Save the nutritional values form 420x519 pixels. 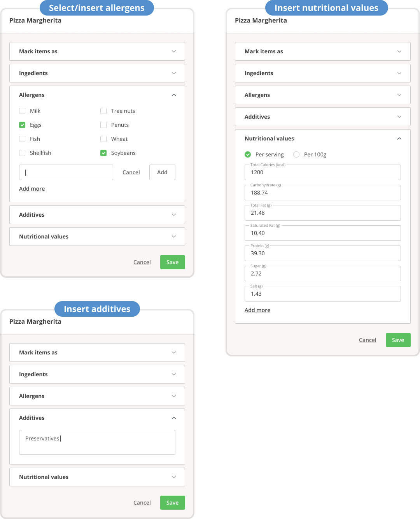click(398, 340)
